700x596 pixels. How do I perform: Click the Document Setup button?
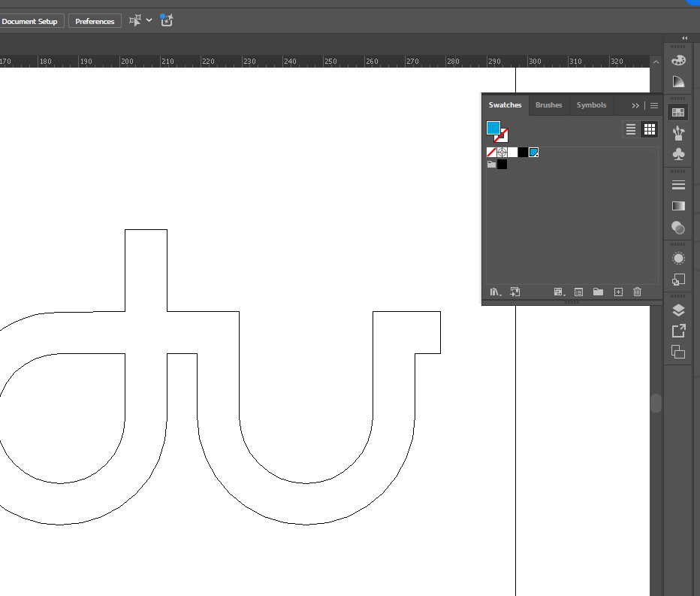[x=29, y=21]
